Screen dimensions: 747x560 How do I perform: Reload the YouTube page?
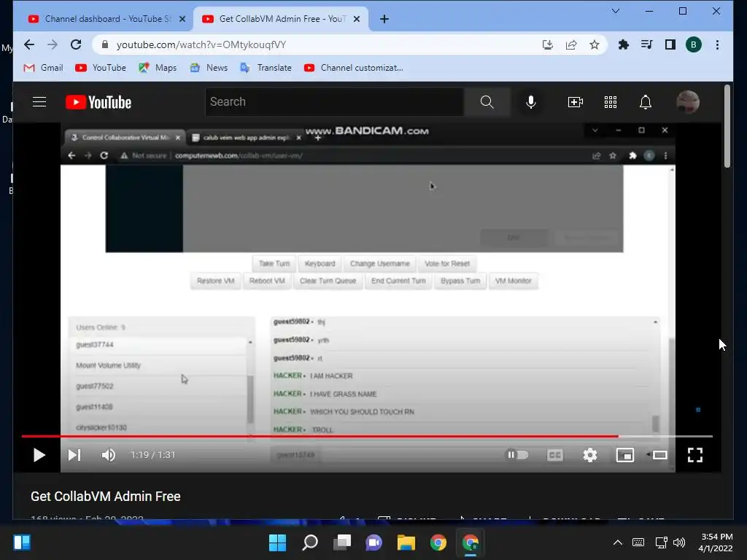pos(76,44)
